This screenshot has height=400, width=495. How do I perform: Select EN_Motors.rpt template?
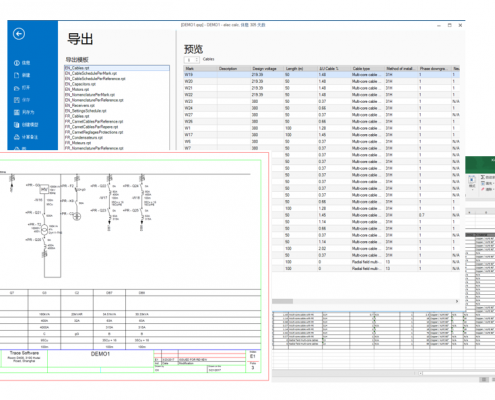point(77,89)
